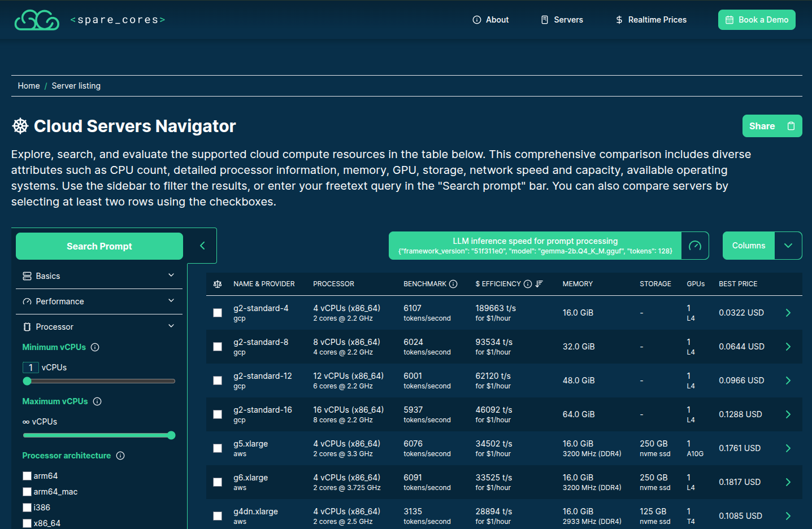Open g2-standard-16 details arrow
This screenshot has height=529, width=812.
(788, 414)
